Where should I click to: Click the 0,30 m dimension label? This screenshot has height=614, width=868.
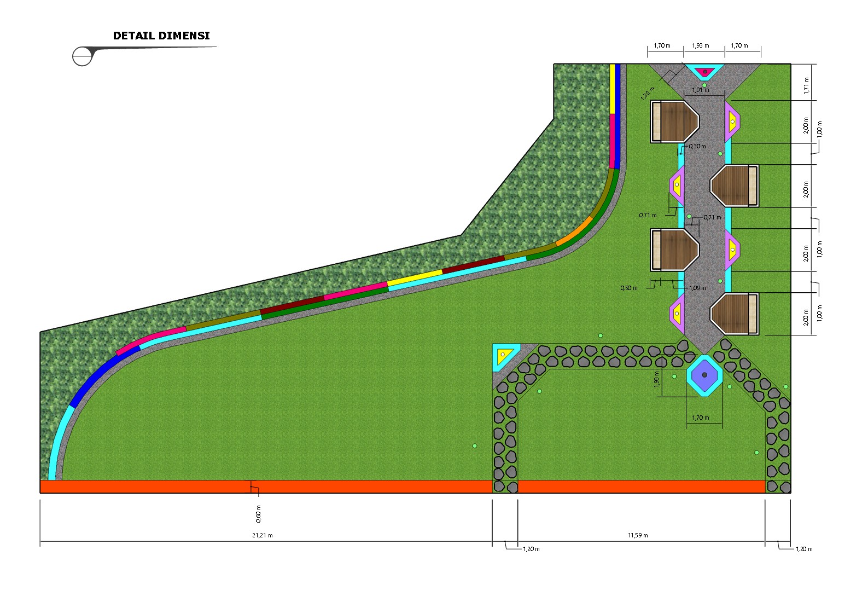(x=697, y=146)
